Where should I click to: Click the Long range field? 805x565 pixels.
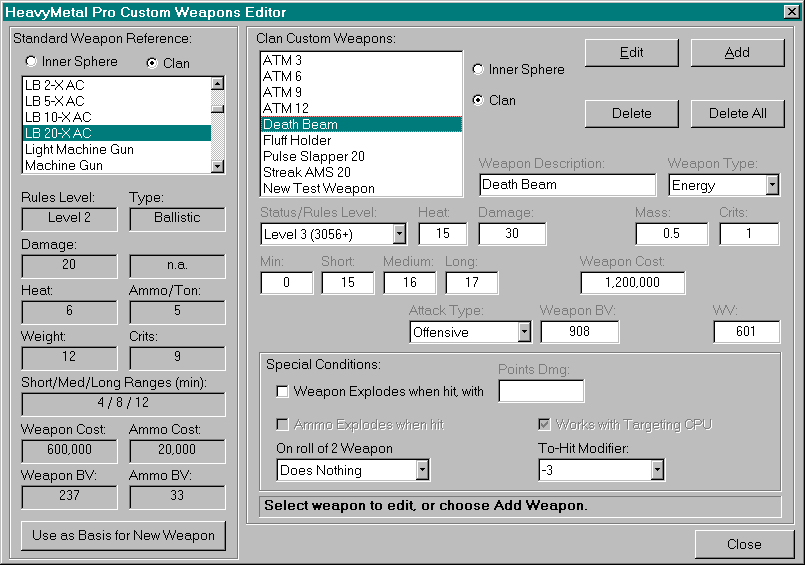click(471, 282)
